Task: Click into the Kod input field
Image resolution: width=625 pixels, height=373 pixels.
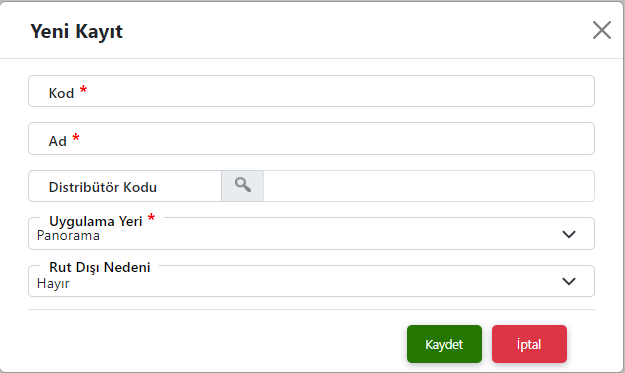Action: (311, 91)
